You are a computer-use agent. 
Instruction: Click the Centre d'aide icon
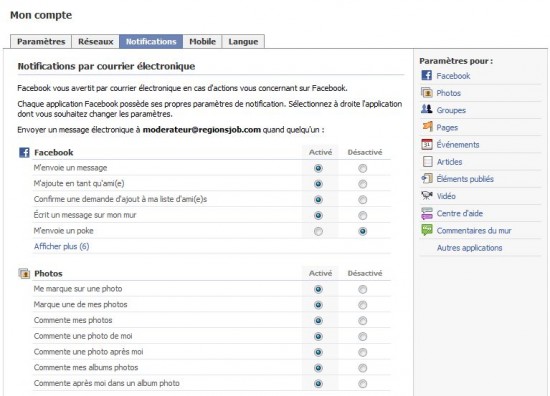click(427, 213)
